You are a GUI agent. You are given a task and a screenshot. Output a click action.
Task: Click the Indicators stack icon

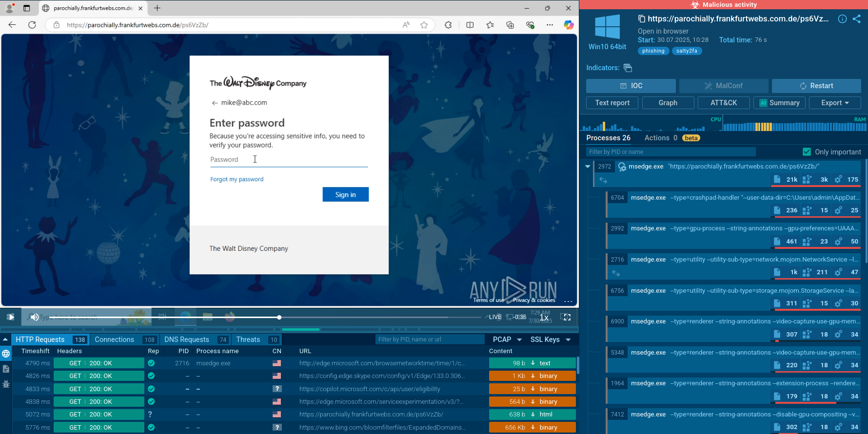(x=628, y=68)
